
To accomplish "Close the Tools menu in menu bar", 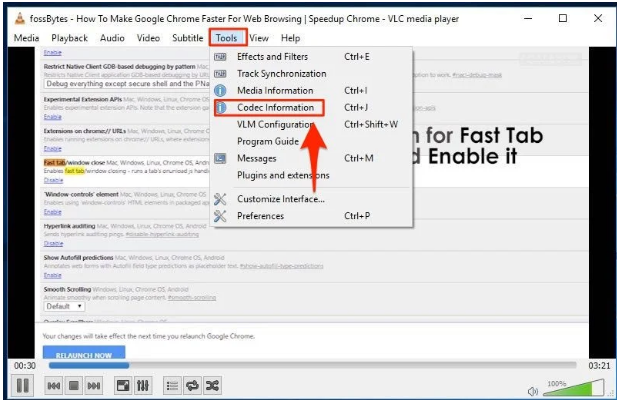I will click(x=227, y=38).
